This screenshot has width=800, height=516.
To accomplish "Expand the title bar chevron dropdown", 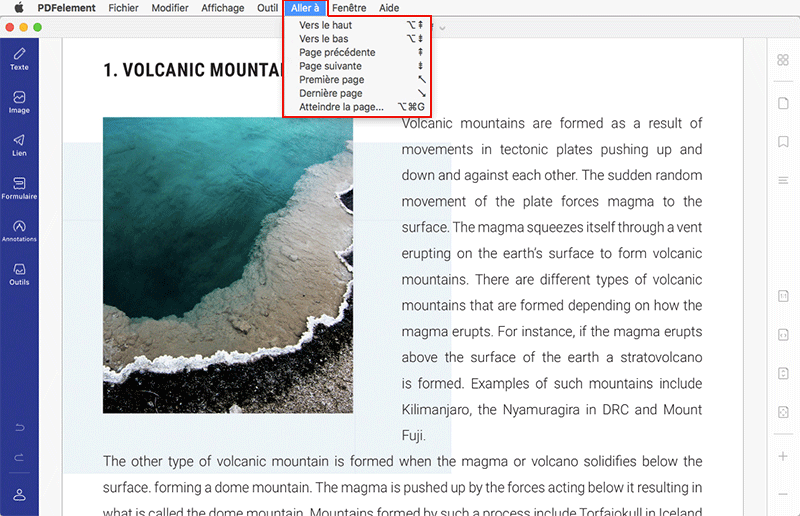I will pos(442,28).
